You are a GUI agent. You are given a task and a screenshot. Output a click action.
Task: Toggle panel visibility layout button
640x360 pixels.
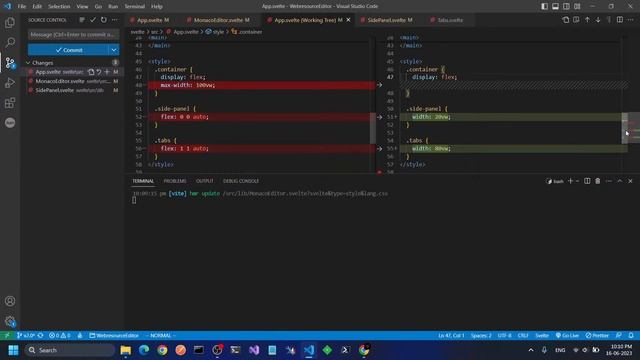[x=556, y=7]
